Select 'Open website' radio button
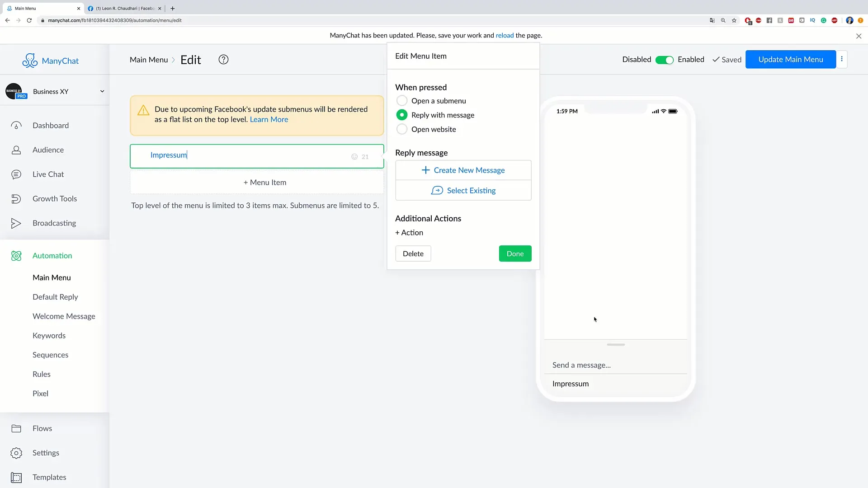This screenshot has height=488, width=868. click(401, 129)
